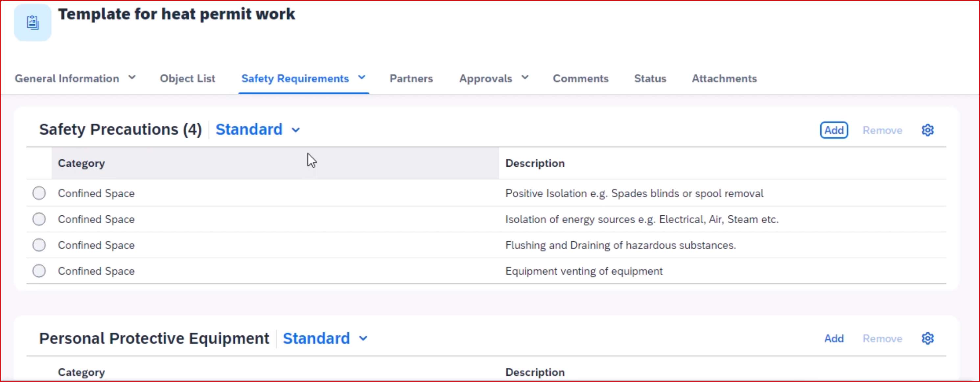Switch to the Partners tab

pos(411,78)
